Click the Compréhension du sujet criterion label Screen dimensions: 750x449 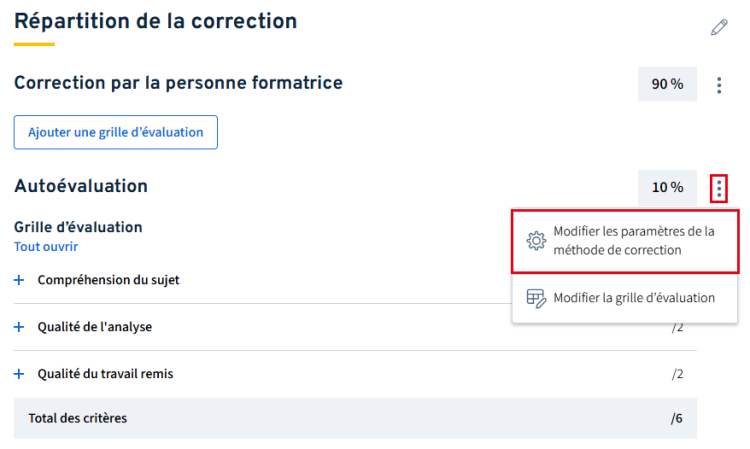coord(109,280)
